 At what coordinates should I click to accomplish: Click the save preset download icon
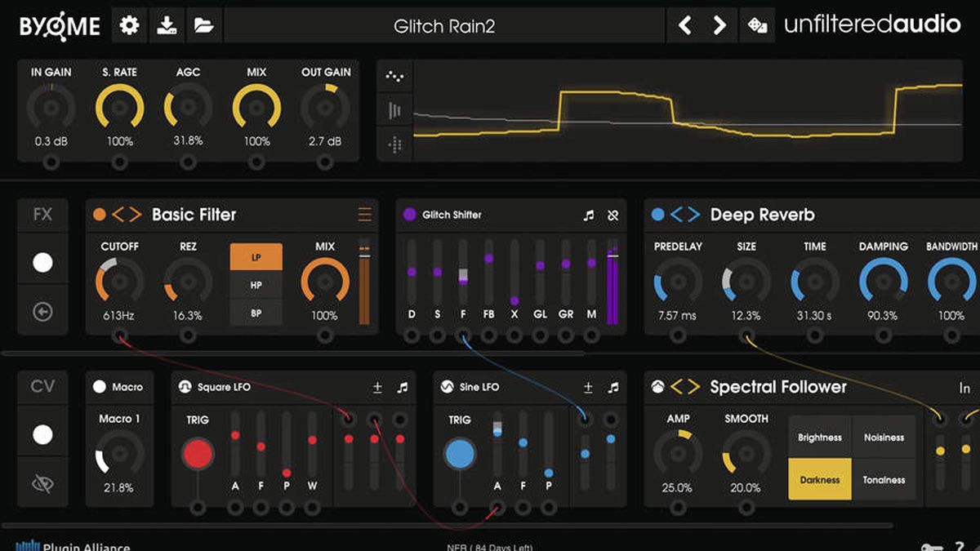(167, 25)
